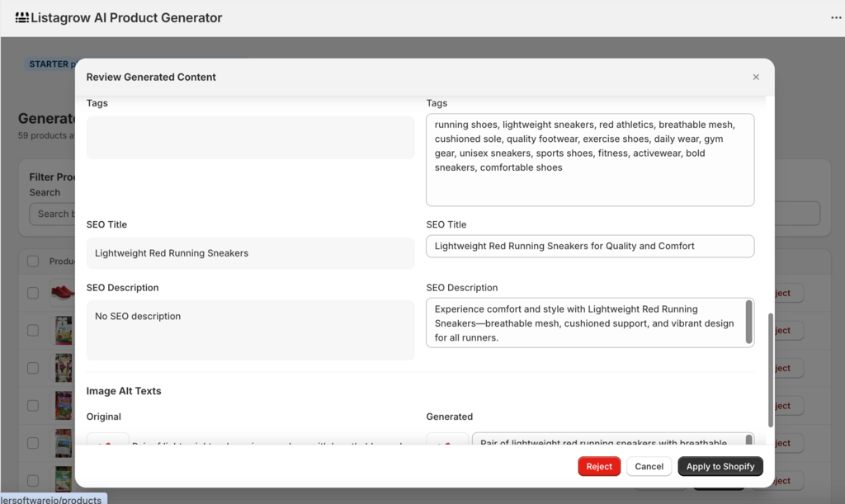845x504 pixels.
Task: Check the red sneakers row checkbox
Action: coord(33,293)
